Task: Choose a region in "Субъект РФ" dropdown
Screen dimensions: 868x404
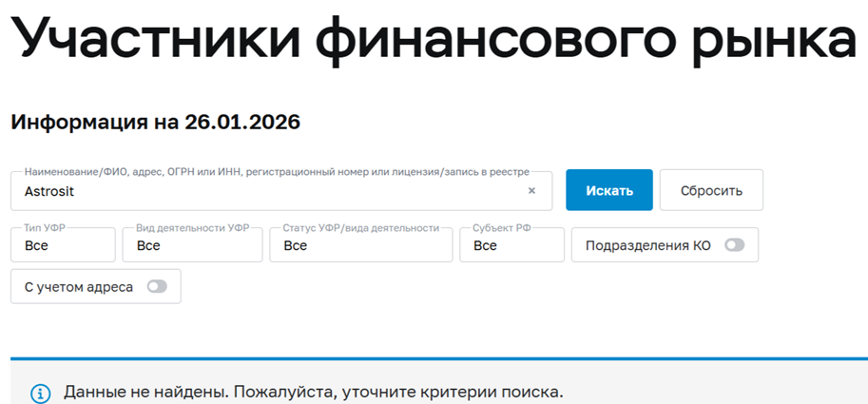Action: point(511,245)
